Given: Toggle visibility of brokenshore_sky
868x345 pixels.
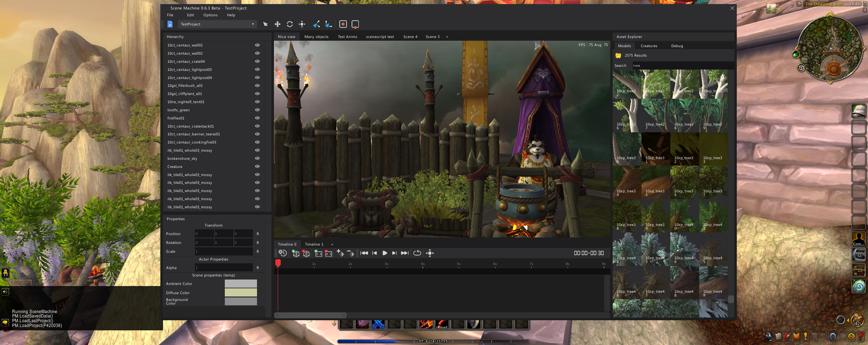Looking at the screenshot, I should [257, 158].
